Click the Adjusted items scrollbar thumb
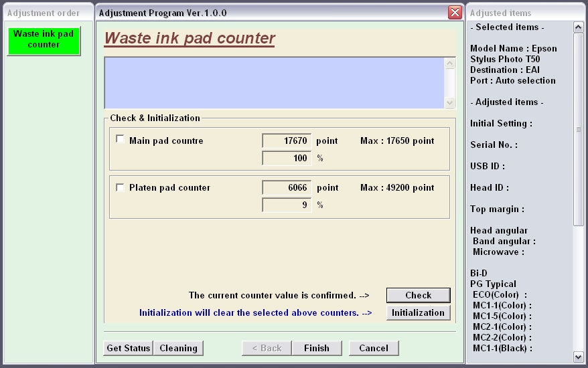 (578, 129)
